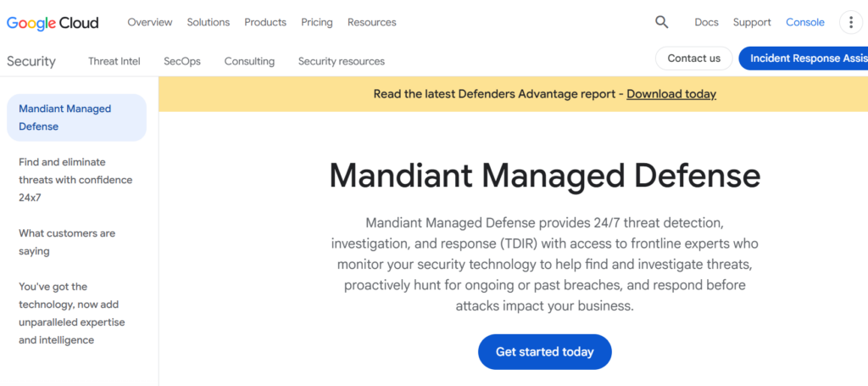Click the Mandiant Managed Defense main heading
Viewport: 868px width, 386px height.
point(545,175)
